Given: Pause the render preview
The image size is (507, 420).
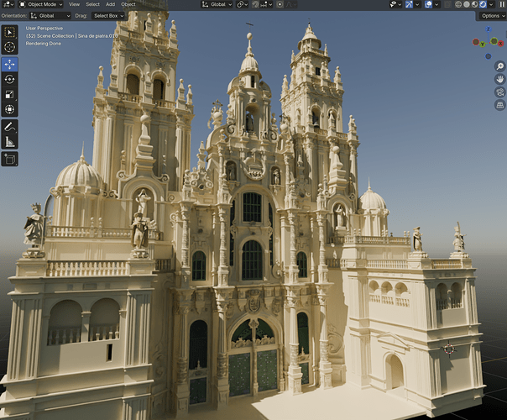Looking at the screenshot, I should pos(502,4).
